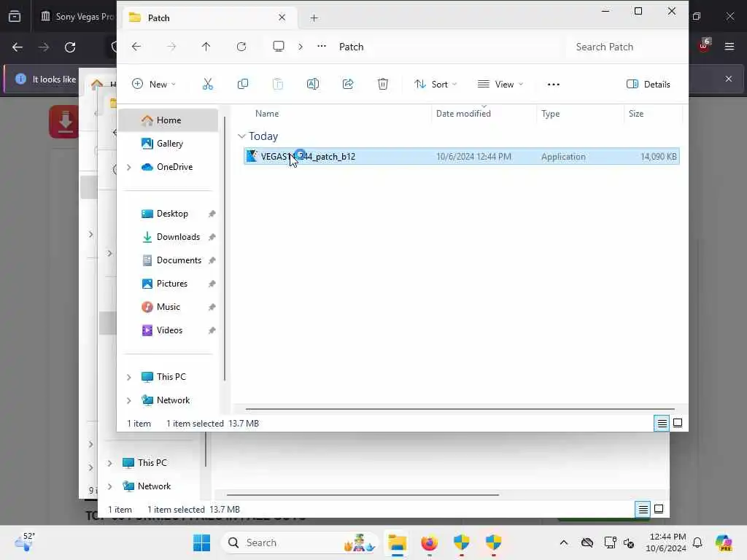Go up one folder level
This screenshot has height=560, width=747.
[206, 47]
